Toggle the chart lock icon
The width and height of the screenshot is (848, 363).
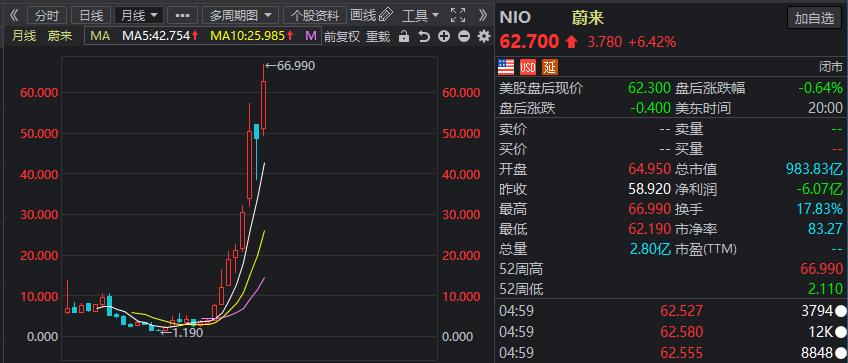(403, 36)
